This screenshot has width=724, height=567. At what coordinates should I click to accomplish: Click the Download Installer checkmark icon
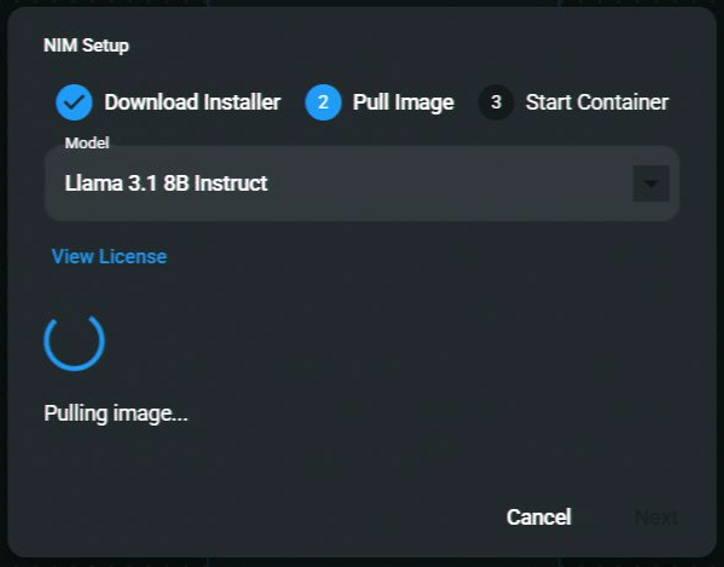74,102
